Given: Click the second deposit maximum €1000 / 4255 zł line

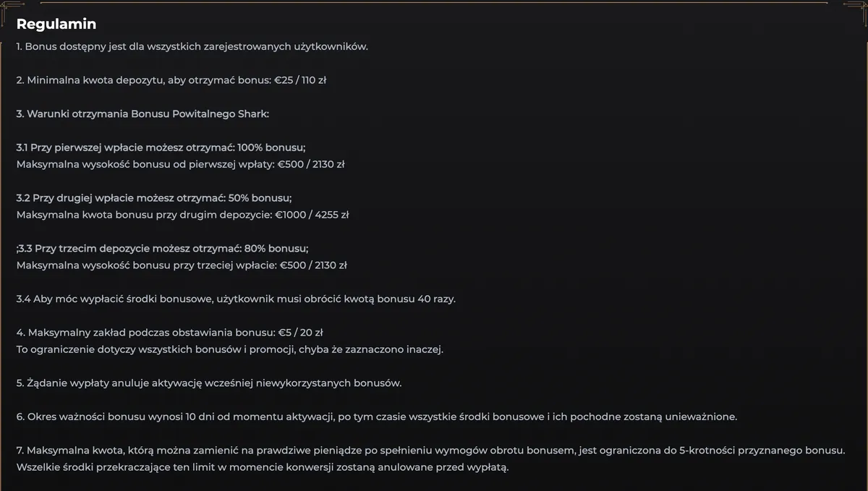Looking at the screenshot, I should tap(182, 215).
